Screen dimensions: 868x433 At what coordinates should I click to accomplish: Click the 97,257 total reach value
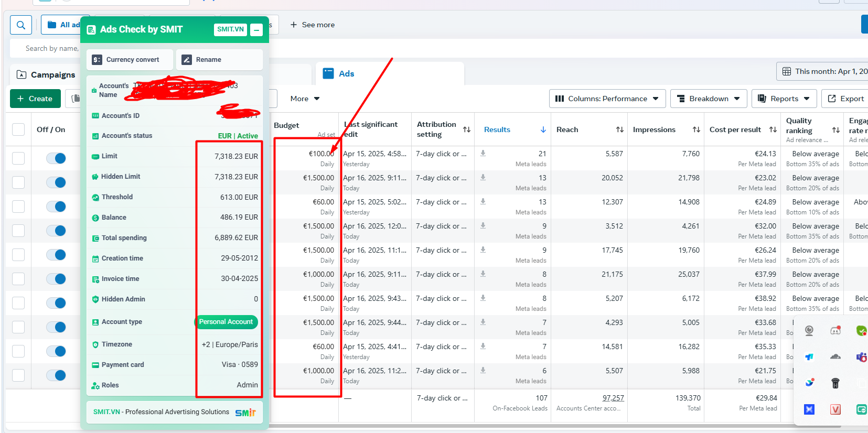pyautogui.click(x=613, y=398)
